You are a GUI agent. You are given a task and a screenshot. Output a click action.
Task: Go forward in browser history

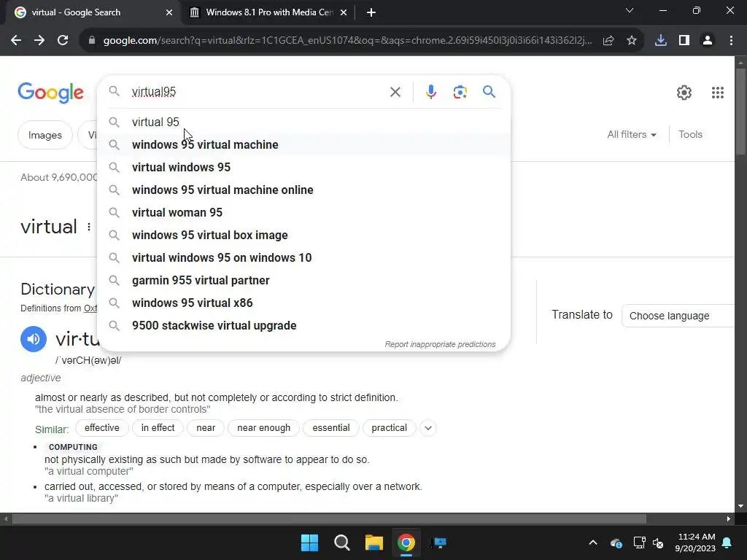point(39,41)
